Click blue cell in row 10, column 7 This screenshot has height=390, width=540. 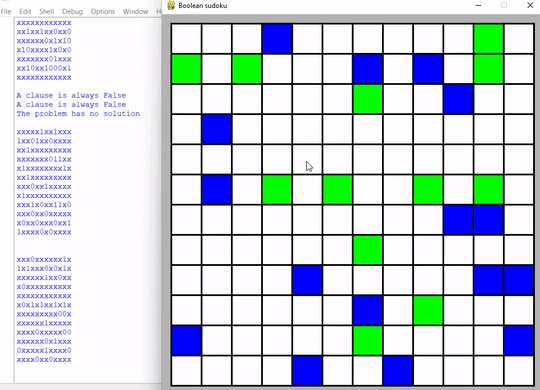pyautogui.click(x=367, y=310)
